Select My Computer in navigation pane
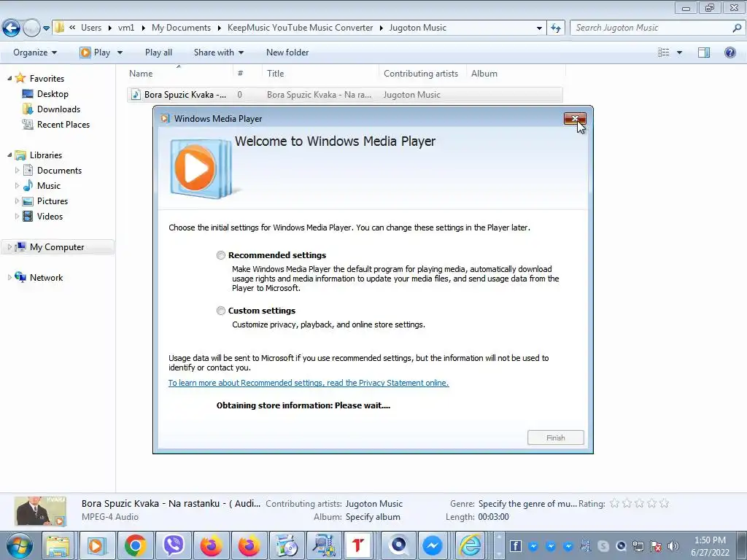747x560 pixels. coord(57,246)
